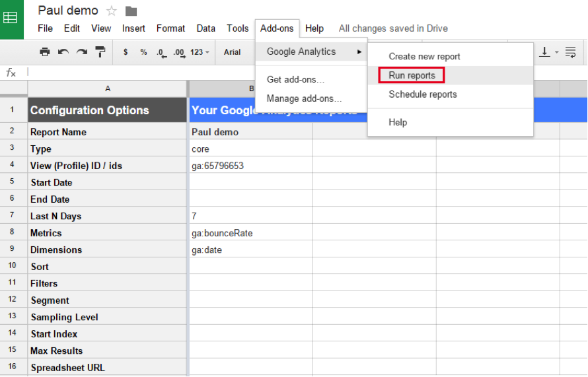Open the Insert menu
Image resolution: width=588 pixels, height=377 pixels.
tap(133, 28)
